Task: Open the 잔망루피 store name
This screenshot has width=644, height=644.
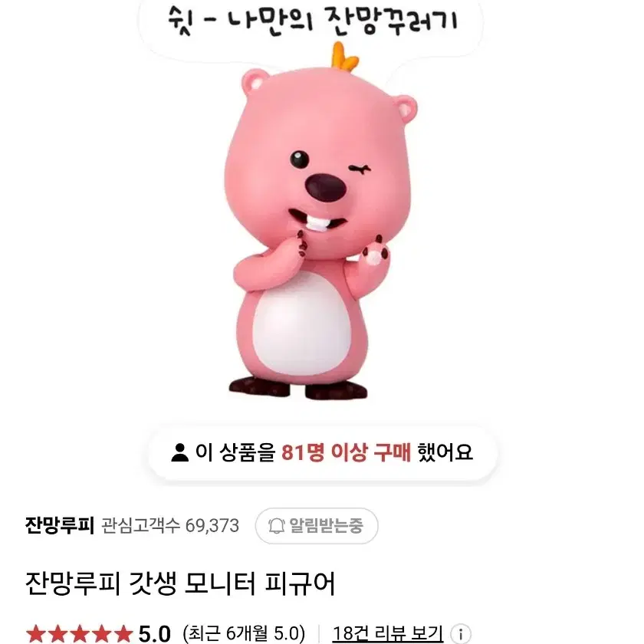Action: tap(60, 525)
